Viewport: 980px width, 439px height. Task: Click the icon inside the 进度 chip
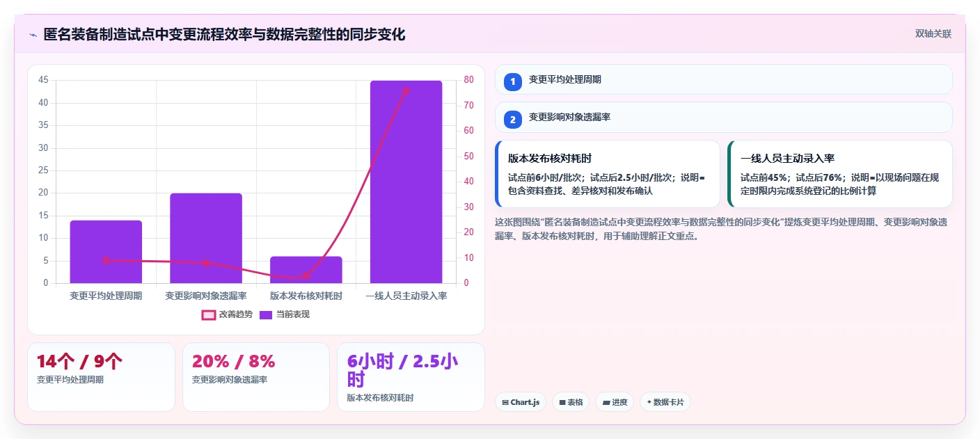tap(606, 403)
